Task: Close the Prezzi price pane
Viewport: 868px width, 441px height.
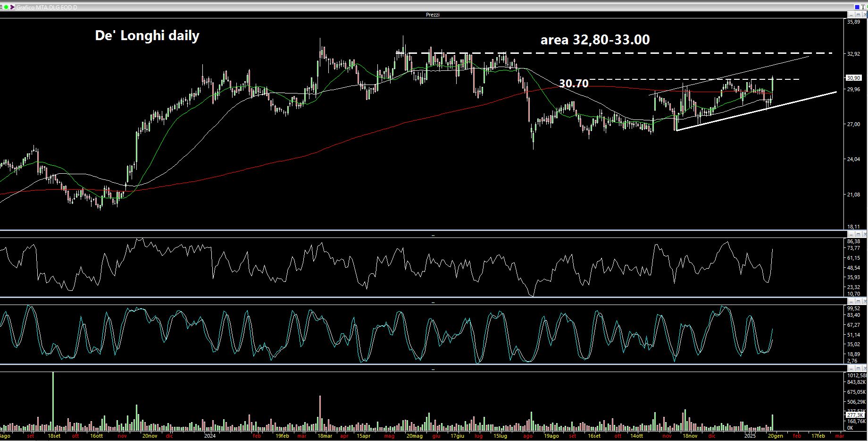Action: 865,15
